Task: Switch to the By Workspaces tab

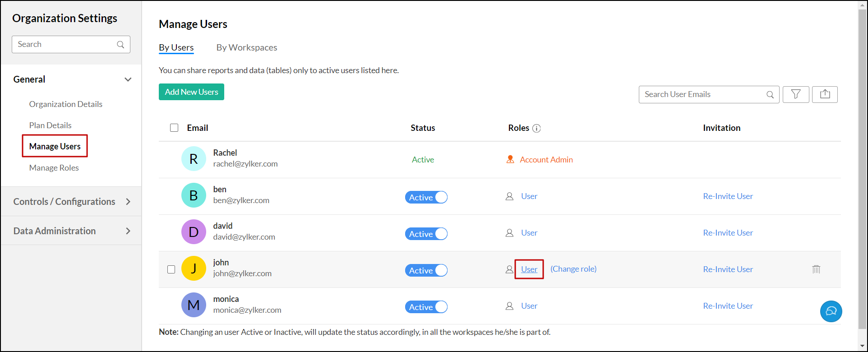Action: [247, 47]
